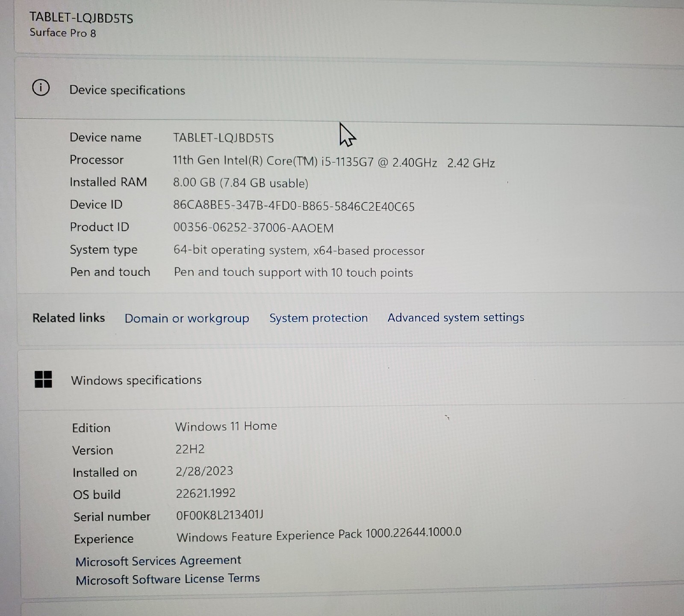The image size is (684, 616).
Task: Select the Windows Feature Experience Pack value
Action: [x=319, y=534]
